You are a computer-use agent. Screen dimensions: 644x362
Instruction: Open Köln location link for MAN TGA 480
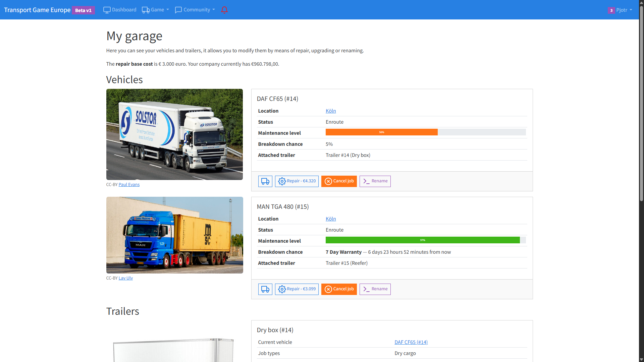[331, 219]
